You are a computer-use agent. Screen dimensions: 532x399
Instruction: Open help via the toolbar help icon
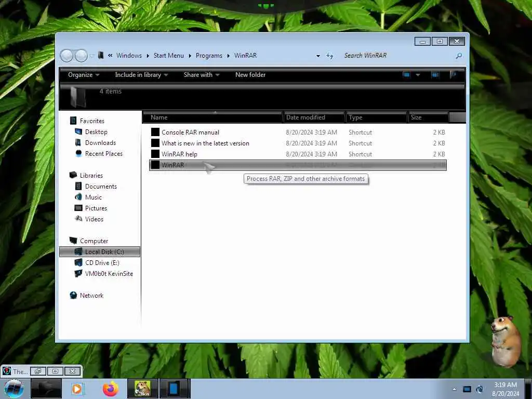[453, 75]
